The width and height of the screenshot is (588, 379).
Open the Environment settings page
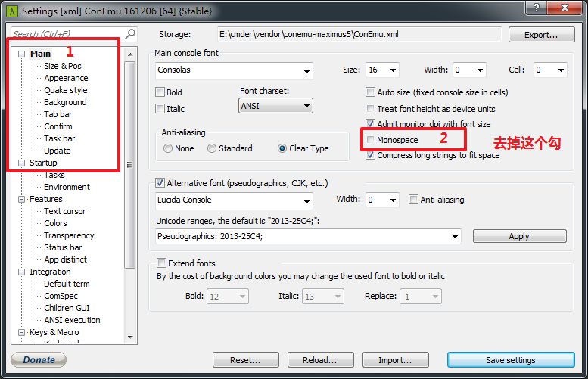tap(67, 187)
